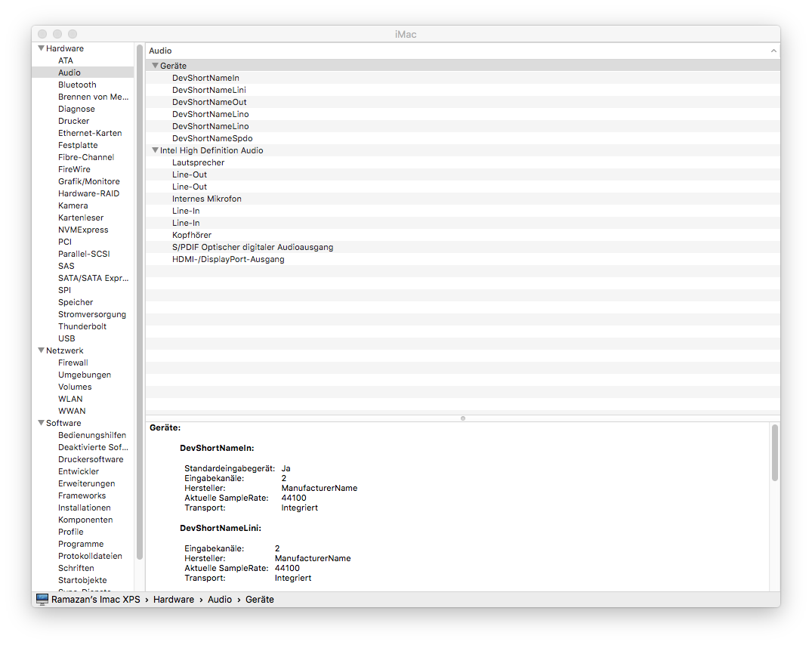
Task: Select Frameworks in sidebar
Action: click(82, 495)
